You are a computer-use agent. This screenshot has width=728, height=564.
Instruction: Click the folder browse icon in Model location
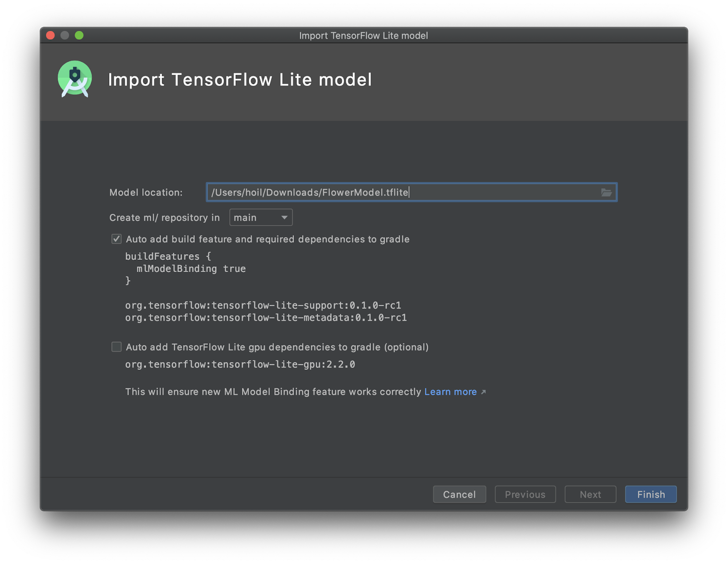[606, 192]
